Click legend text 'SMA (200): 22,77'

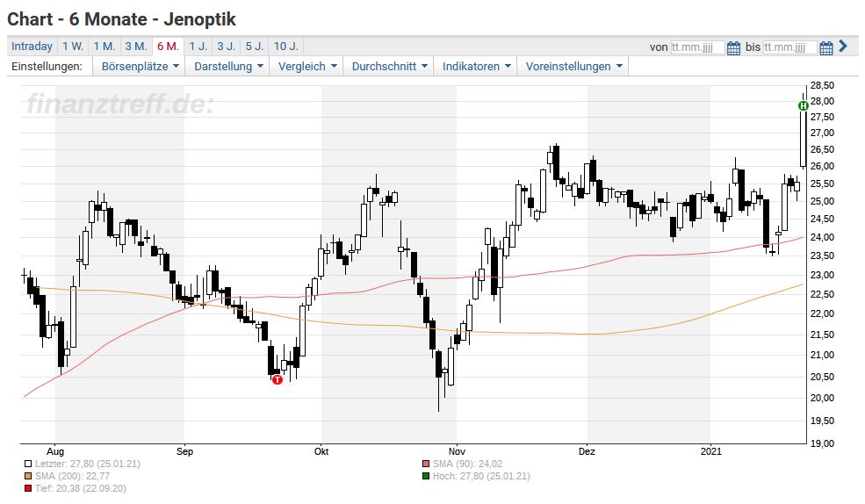coord(72,477)
